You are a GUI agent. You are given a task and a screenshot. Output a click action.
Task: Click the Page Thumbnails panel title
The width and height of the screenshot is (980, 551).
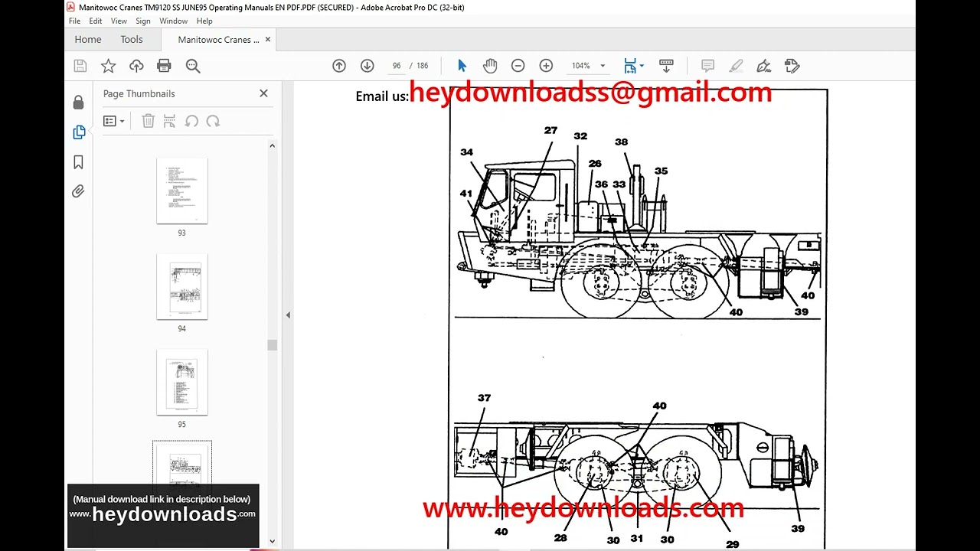click(139, 93)
